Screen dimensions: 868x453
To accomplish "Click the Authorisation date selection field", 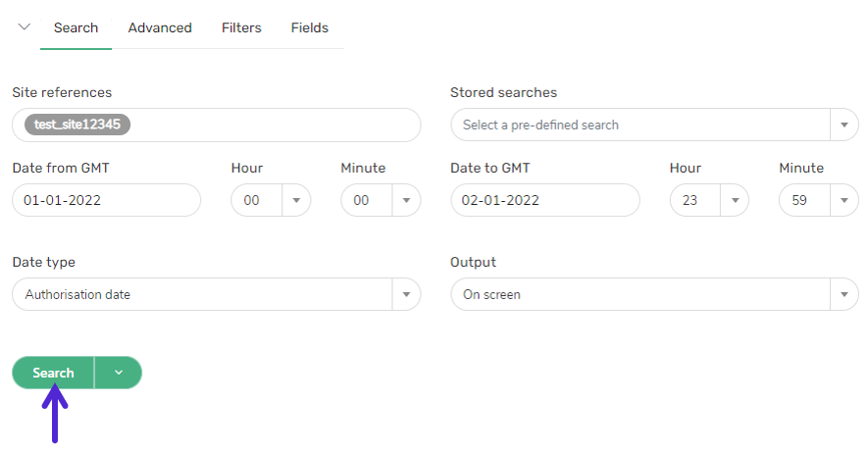I will 201,294.
